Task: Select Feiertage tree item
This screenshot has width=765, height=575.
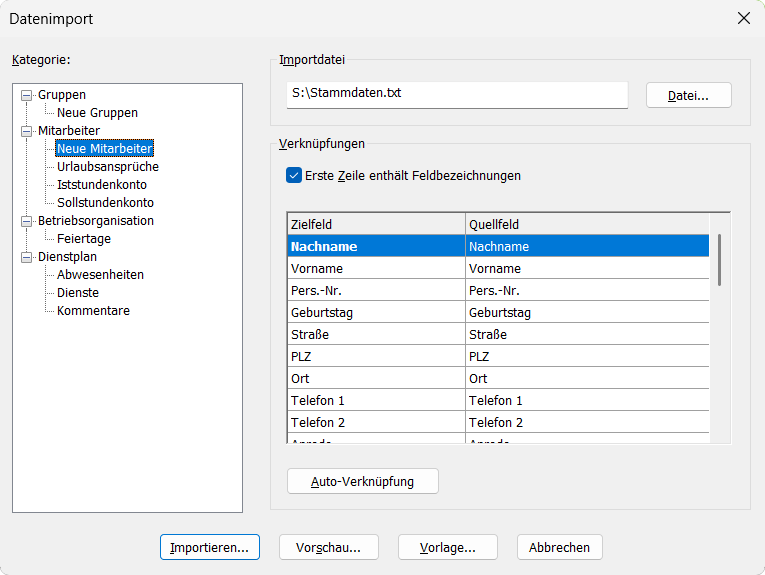Action: tap(84, 239)
